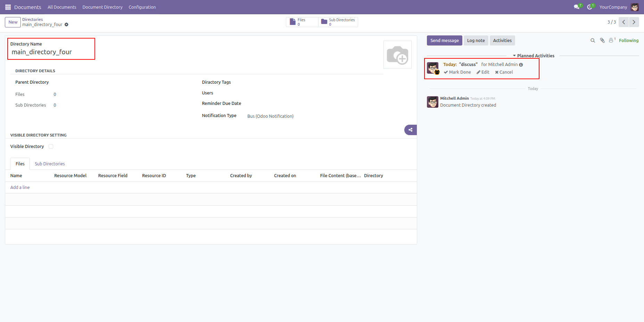Image resolution: width=644 pixels, height=322 pixels.
Task: Mark the discuss activity done
Action: click(x=457, y=72)
